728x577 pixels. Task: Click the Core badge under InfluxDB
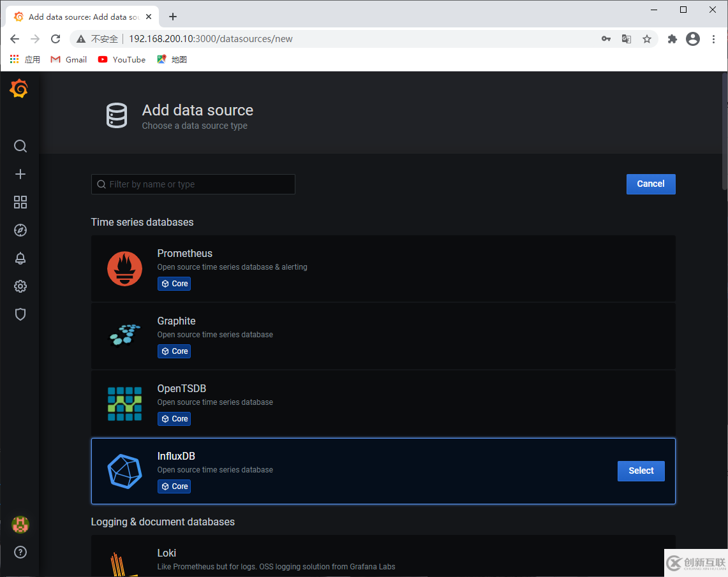(174, 486)
